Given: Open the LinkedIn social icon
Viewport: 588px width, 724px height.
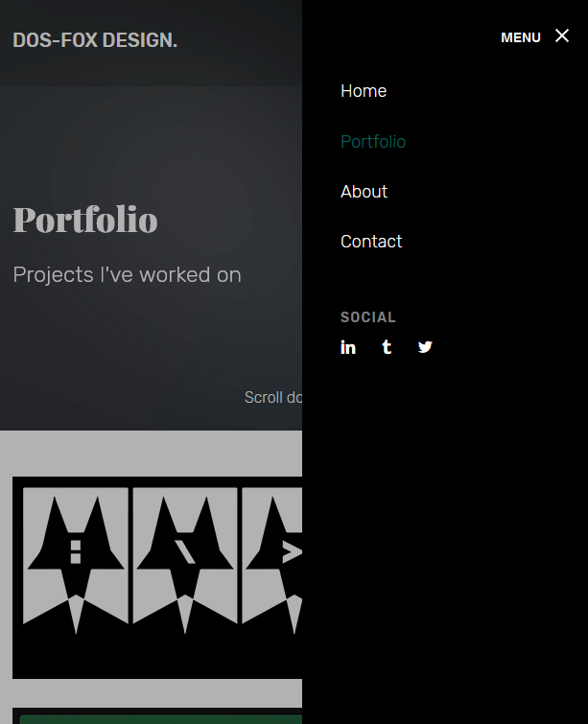Looking at the screenshot, I should coord(348,347).
